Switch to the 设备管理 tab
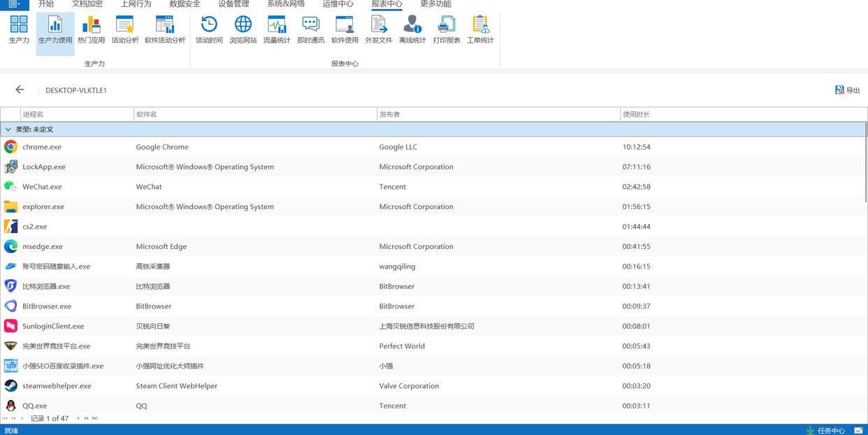This screenshot has height=435, width=868. coord(233,4)
